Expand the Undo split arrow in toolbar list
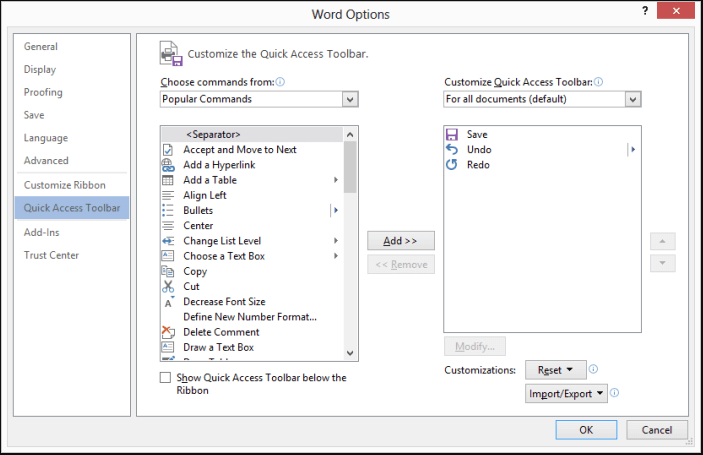The image size is (703, 455). tap(633, 150)
